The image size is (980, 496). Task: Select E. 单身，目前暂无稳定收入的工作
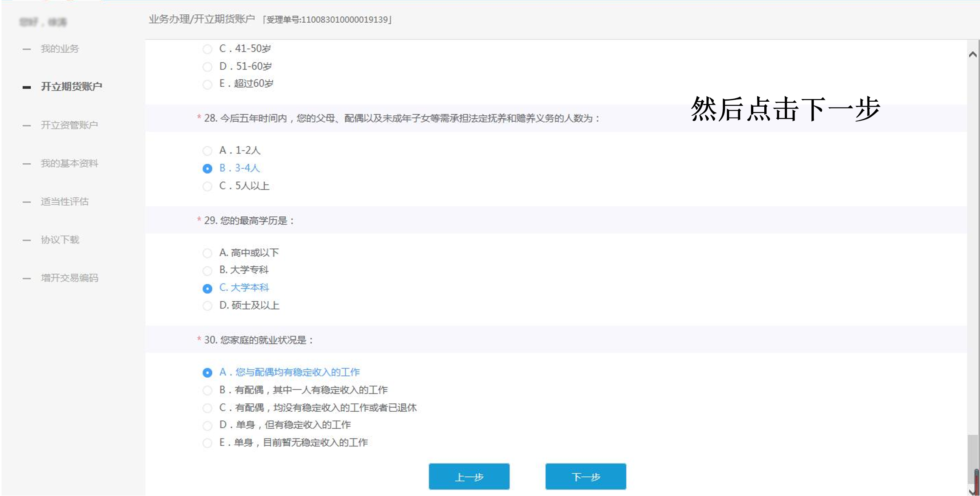[x=207, y=443]
